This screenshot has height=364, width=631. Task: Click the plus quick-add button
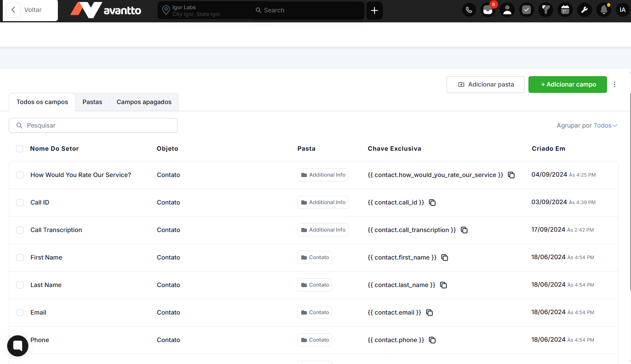pyautogui.click(x=374, y=10)
